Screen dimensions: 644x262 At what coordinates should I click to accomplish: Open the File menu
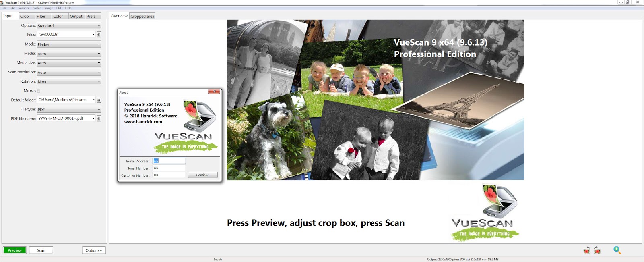pos(4,8)
